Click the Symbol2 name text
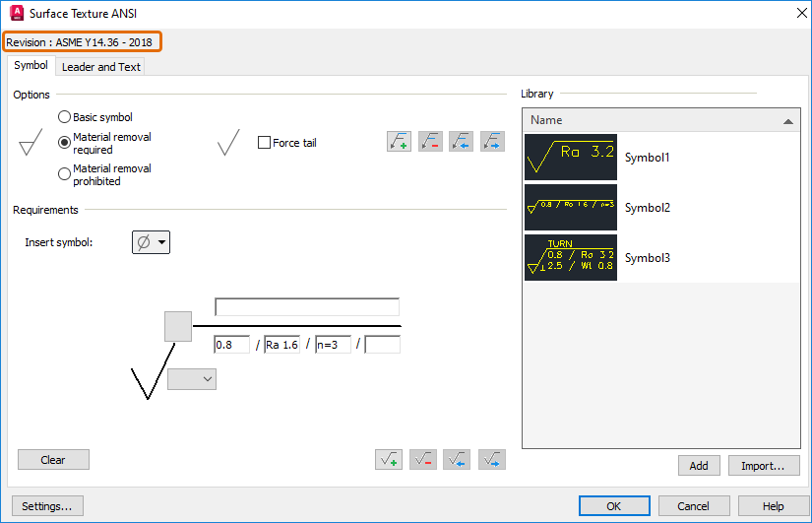Screen dimensions: 812x523 [647, 208]
